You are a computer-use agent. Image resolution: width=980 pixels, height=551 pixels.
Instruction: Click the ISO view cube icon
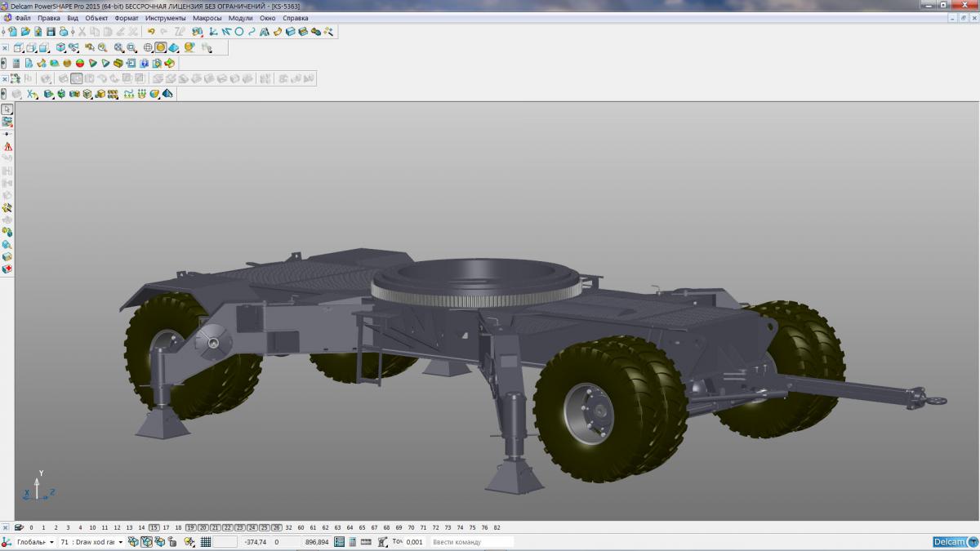[60, 47]
